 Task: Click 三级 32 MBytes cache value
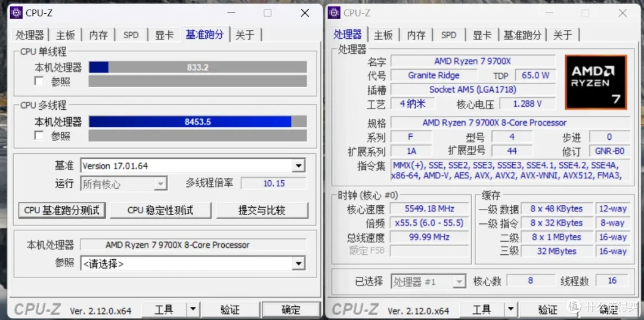[556, 251]
